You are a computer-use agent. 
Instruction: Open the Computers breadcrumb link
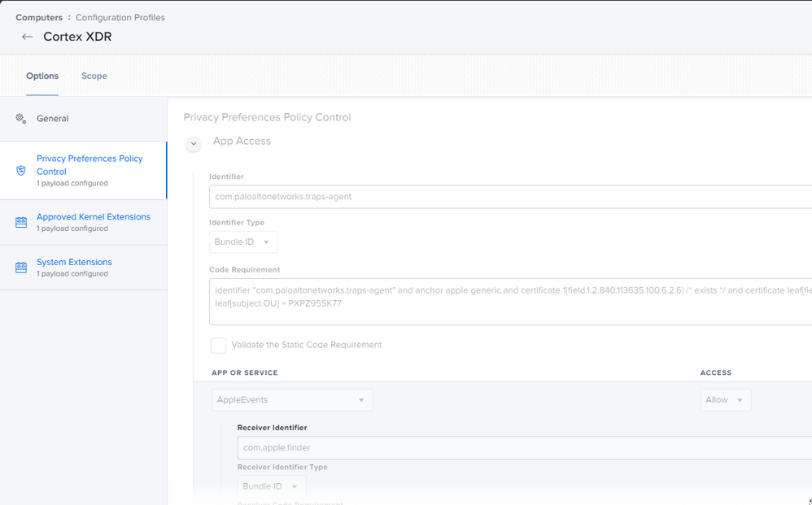[39, 18]
